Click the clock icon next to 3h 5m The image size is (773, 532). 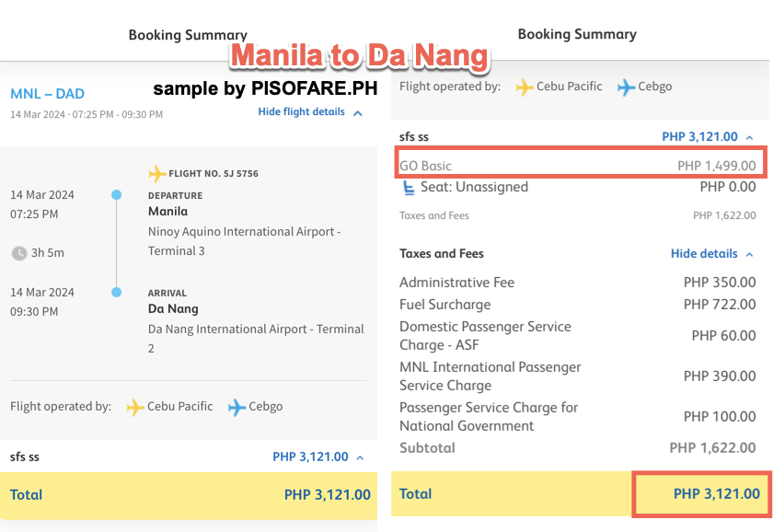(x=18, y=253)
